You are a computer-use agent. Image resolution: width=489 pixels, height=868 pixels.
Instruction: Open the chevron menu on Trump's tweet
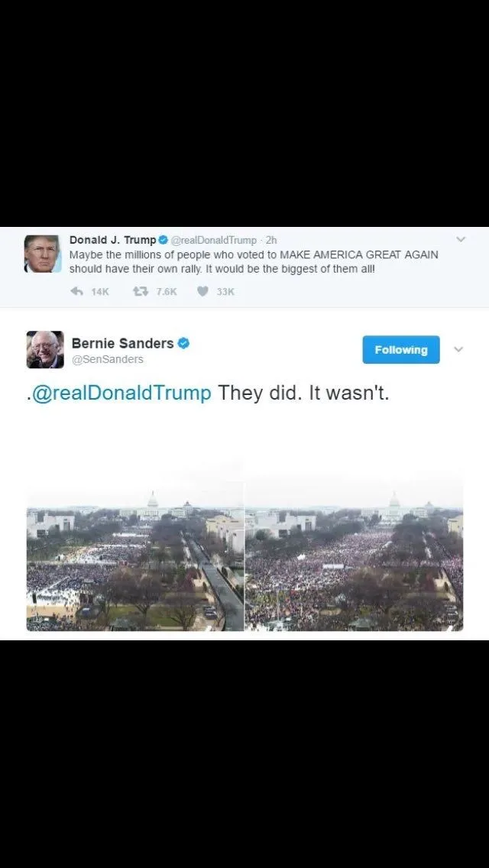[x=460, y=239]
